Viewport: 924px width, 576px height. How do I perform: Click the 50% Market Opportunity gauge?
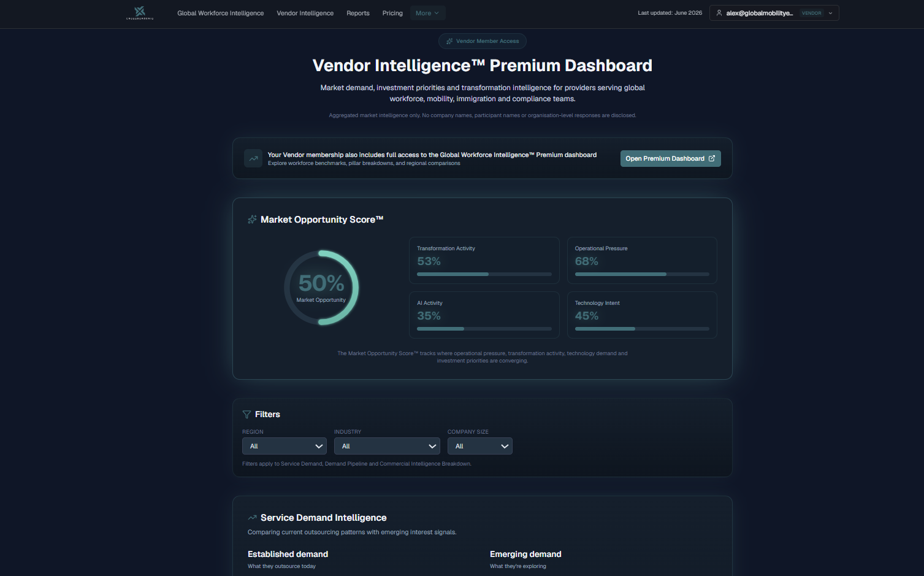point(321,287)
